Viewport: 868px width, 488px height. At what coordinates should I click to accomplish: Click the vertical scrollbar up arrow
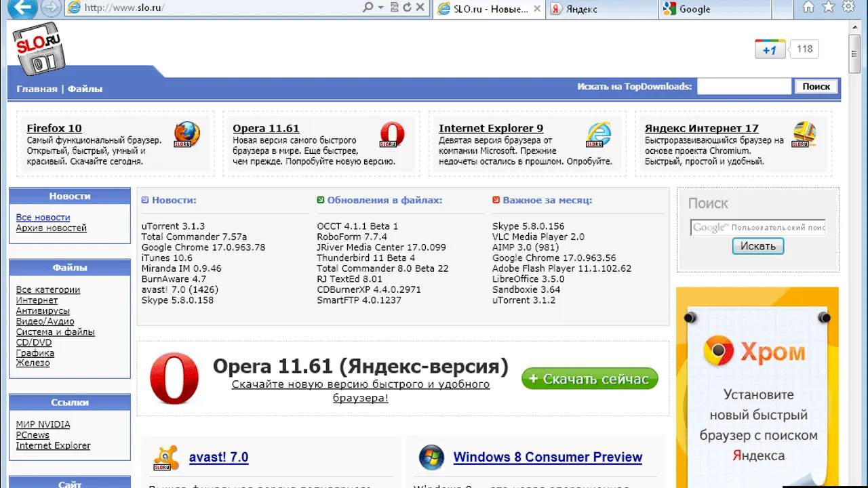click(854, 27)
